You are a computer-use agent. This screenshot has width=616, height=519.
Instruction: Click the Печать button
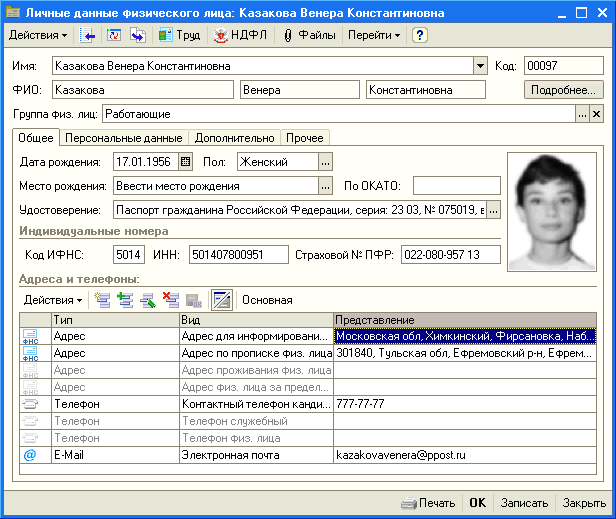coord(428,503)
